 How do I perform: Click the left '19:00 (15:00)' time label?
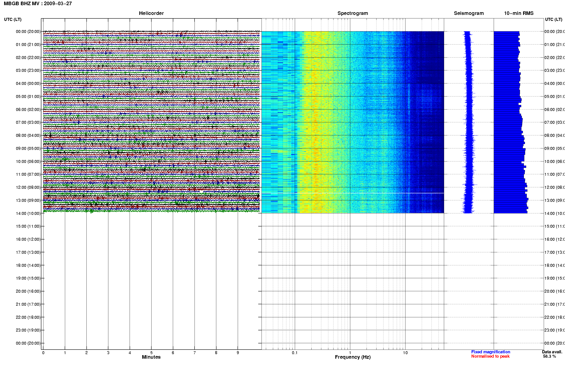pyautogui.click(x=28, y=278)
